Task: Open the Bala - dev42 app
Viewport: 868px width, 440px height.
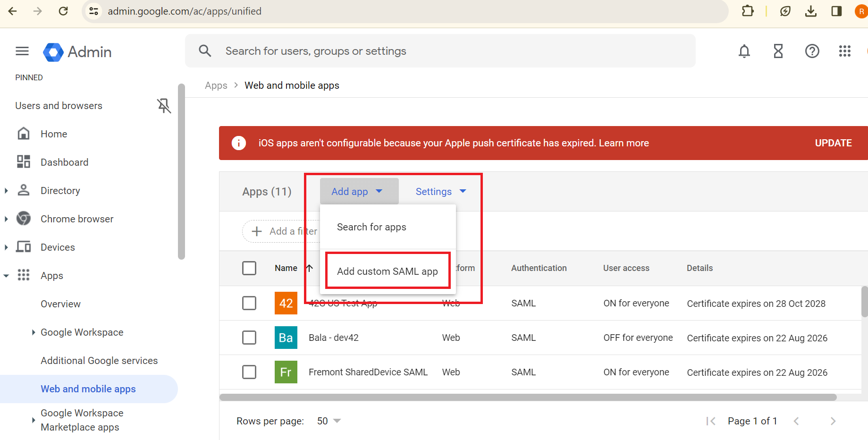Action: 334,338
